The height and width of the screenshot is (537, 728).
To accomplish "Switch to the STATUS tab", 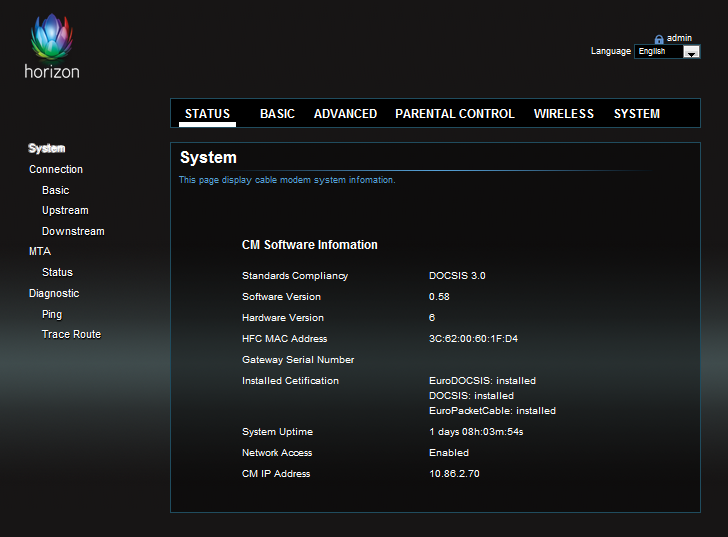I will pos(207,114).
